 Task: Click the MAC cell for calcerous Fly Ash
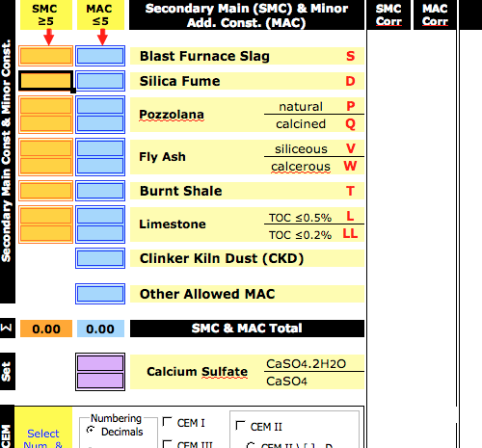(100, 166)
